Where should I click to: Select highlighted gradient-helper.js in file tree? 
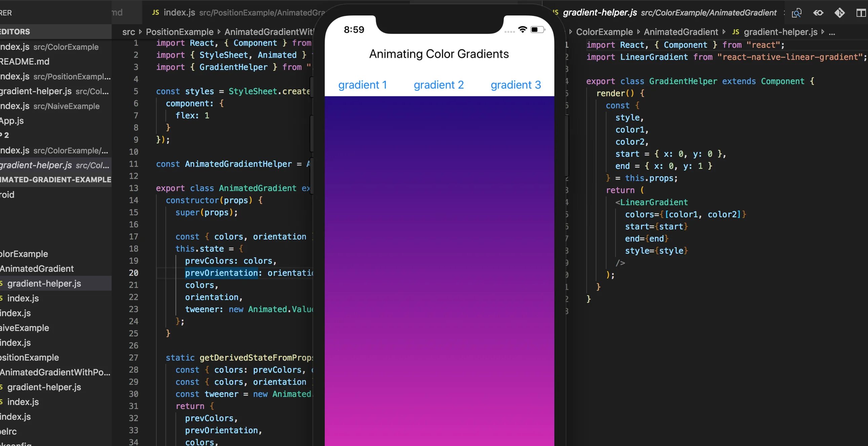(x=44, y=284)
